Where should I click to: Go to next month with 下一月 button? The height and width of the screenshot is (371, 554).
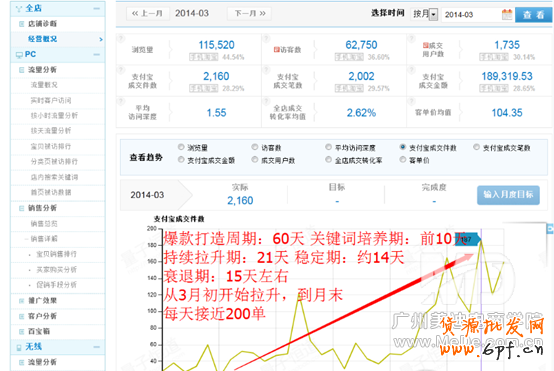point(249,14)
